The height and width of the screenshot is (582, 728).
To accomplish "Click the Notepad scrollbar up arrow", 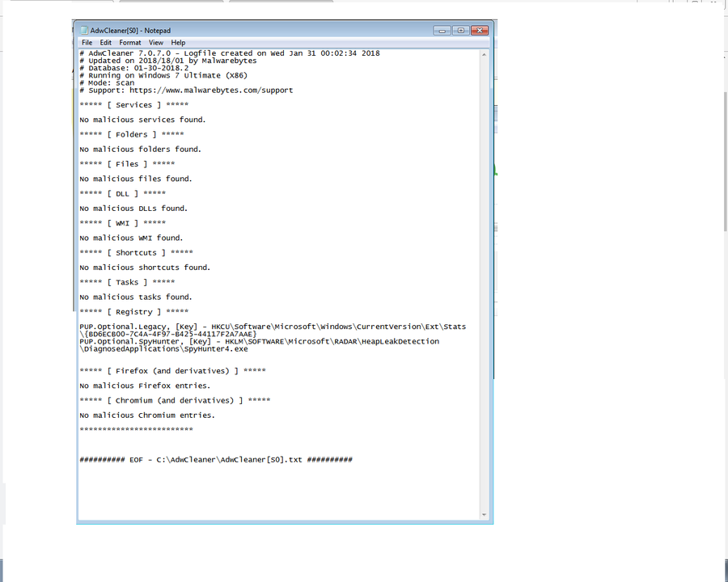I will 485,55.
